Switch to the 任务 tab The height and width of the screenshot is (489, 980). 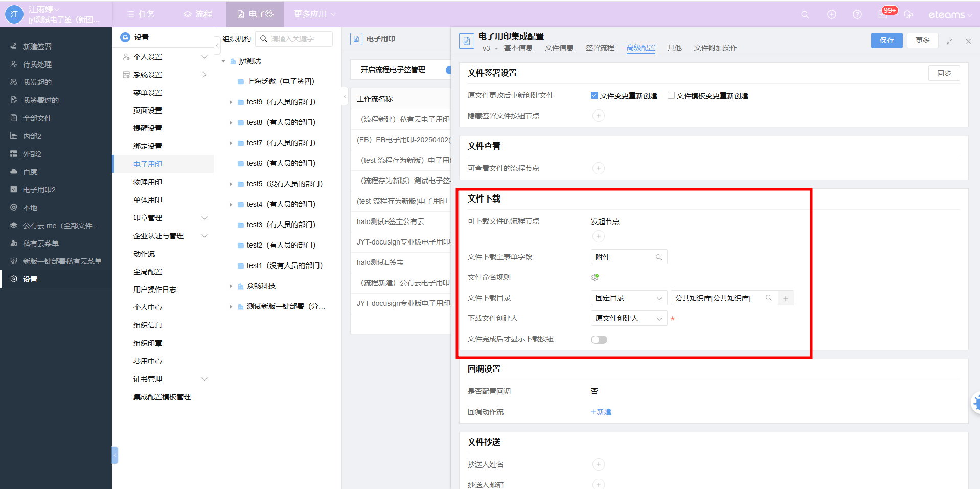coord(141,14)
